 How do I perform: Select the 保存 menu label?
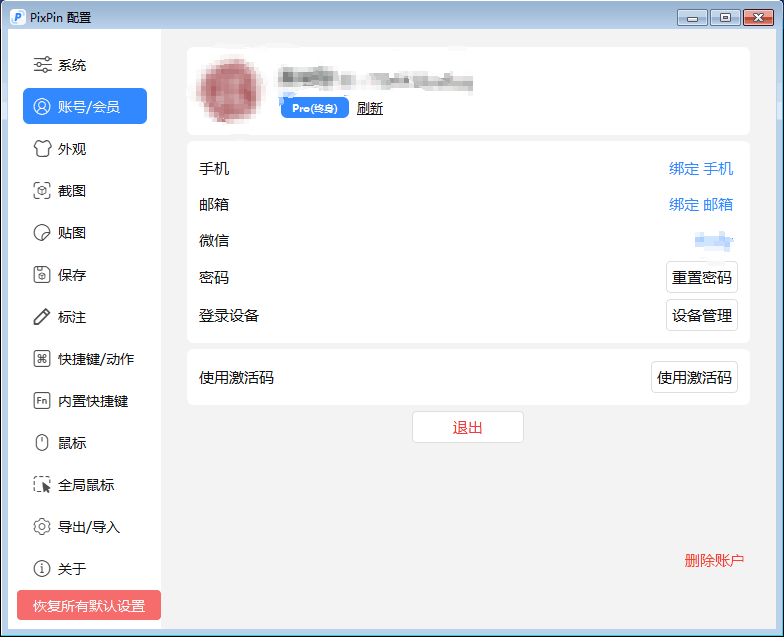click(72, 275)
